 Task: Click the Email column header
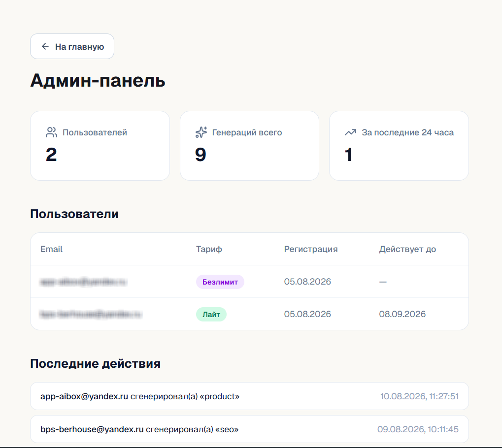51,249
